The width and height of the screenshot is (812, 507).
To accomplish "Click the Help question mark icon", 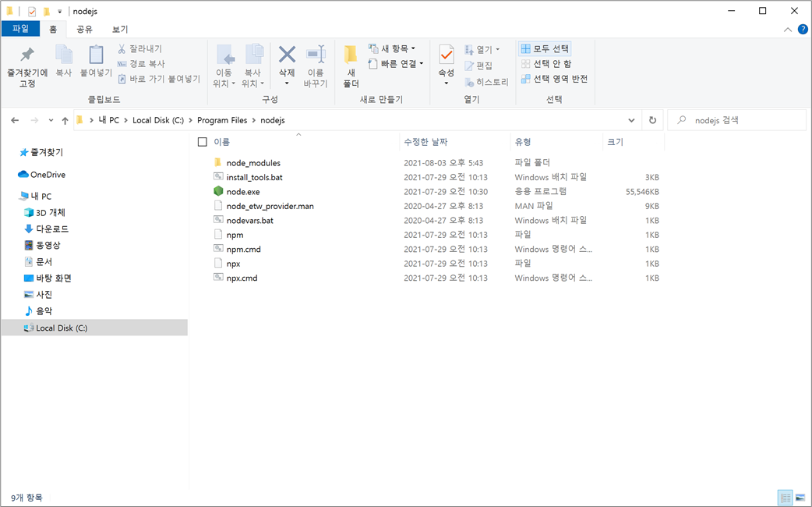I will 803,30.
